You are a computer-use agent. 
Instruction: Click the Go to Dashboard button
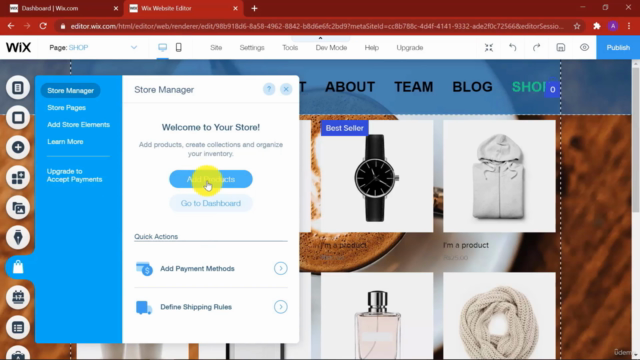[211, 203]
